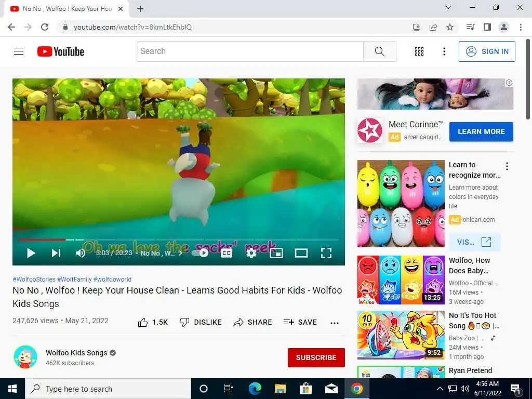Reload the page
The width and height of the screenshot is (532, 399).
pos(45,27)
